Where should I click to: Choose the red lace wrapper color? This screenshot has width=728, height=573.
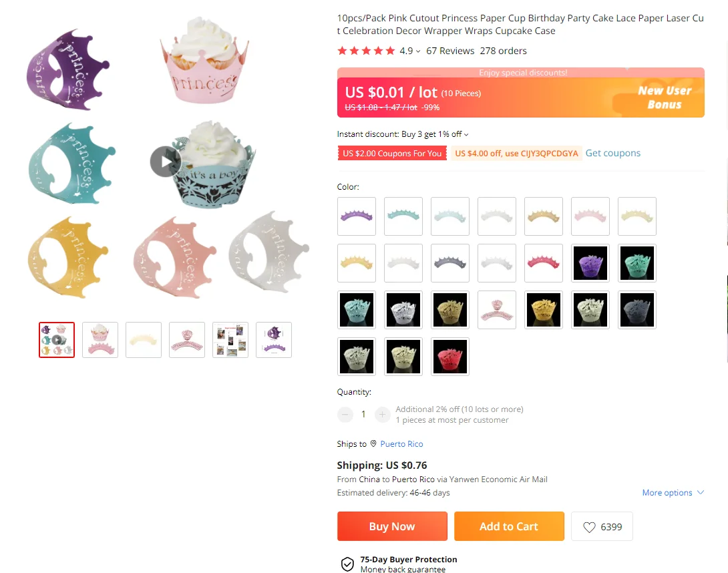[450, 357]
